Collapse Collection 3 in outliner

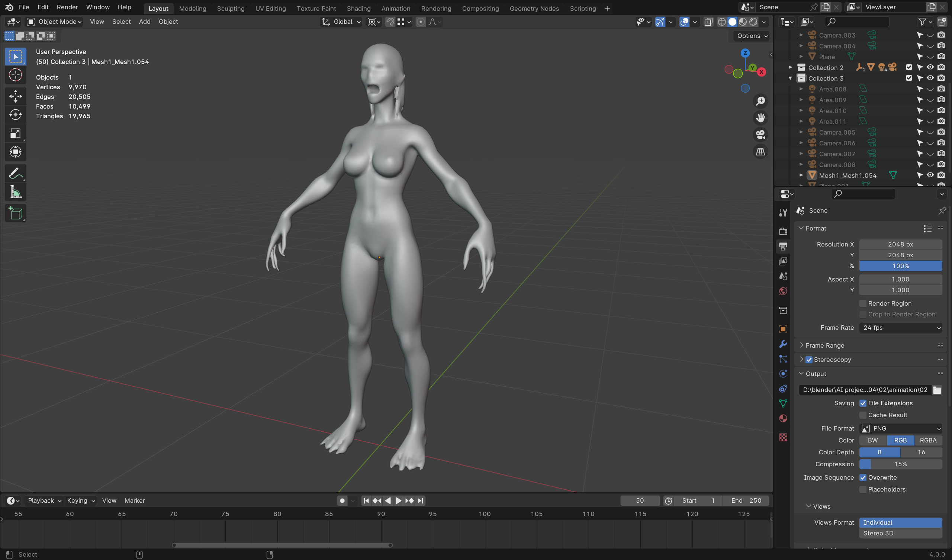pyautogui.click(x=790, y=78)
